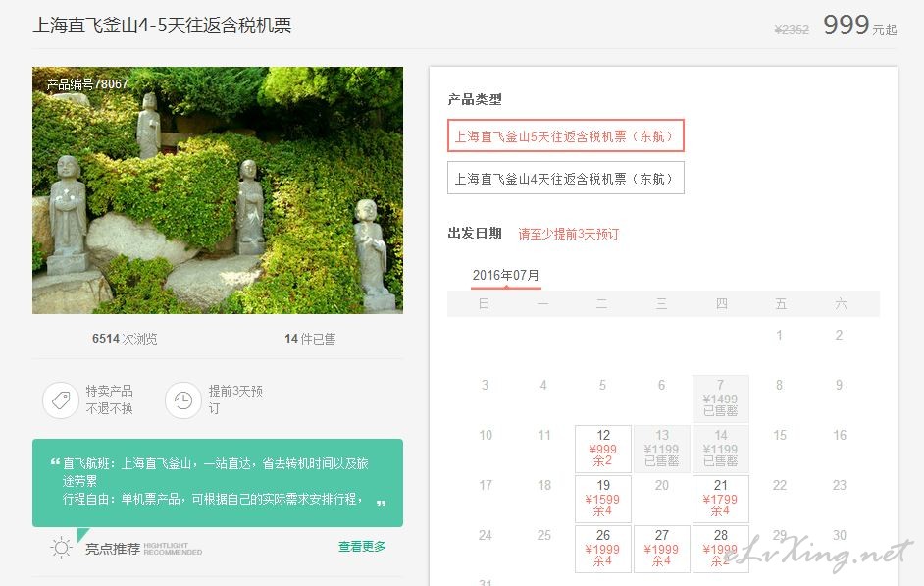Click the 14 件已售 sold count
924x586 pixels.
click(x=310, y=339)
